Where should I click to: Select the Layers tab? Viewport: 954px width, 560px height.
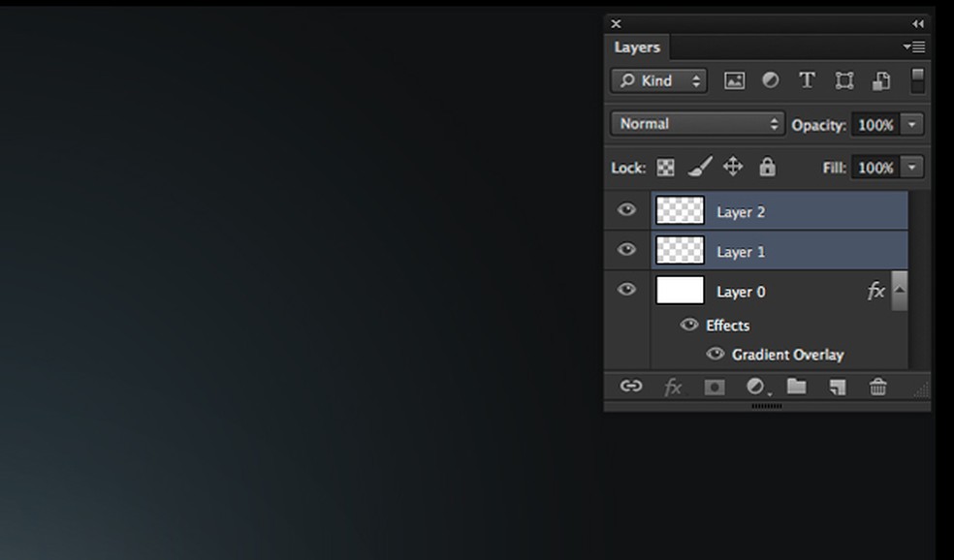click(637, 47)
